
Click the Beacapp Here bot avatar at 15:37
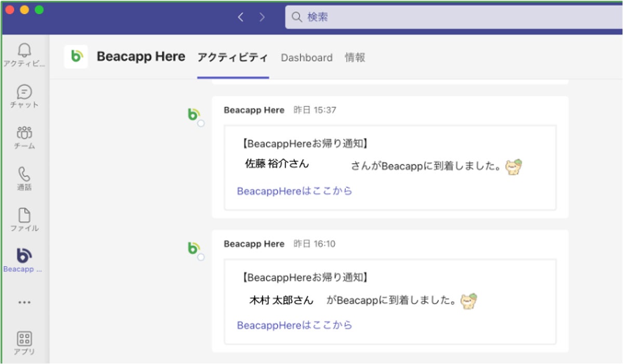[x=194, y=115]
